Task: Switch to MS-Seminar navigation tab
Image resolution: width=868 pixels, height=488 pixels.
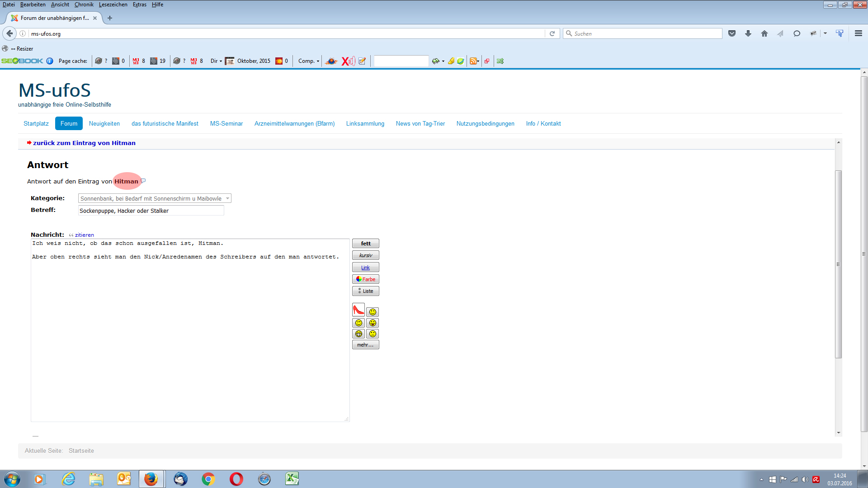Action: point(226,123)
